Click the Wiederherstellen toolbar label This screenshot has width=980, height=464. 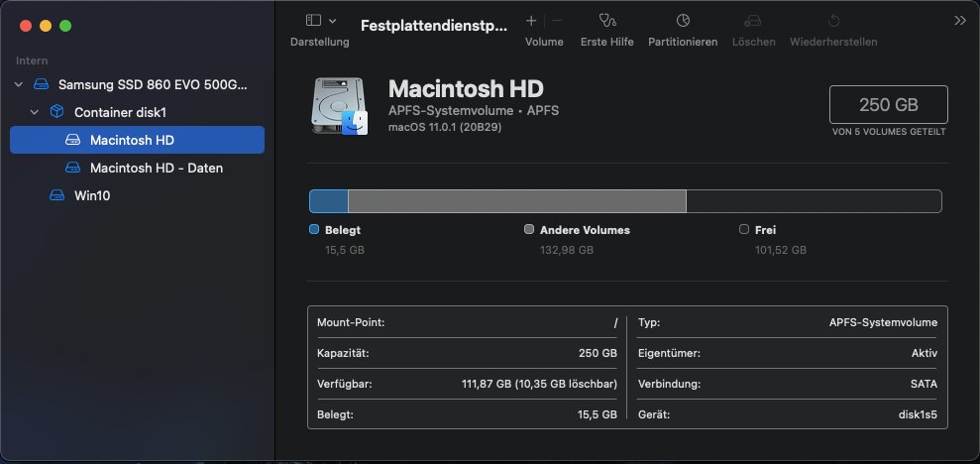coord(833,42)
